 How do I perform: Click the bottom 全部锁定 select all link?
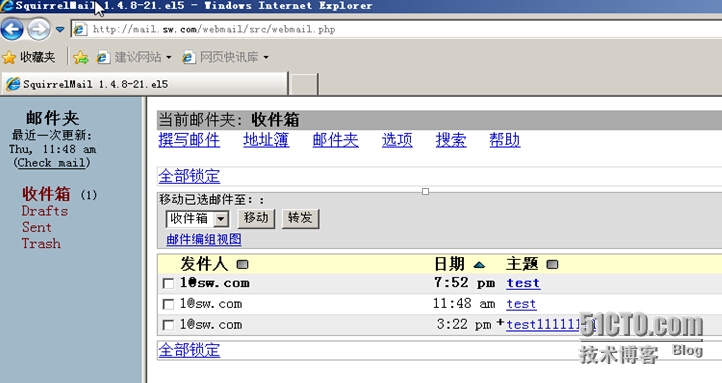click(x=189, y=350)
